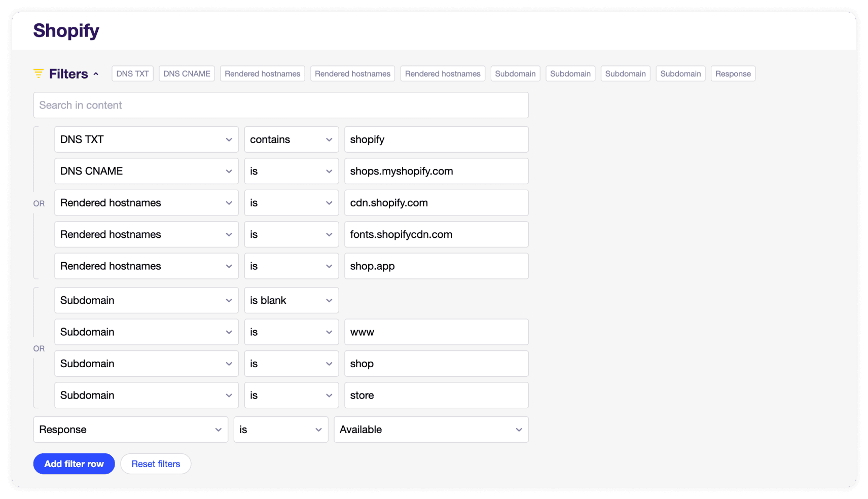
Task: Edit the shopify value field
Action: (437, 139)
